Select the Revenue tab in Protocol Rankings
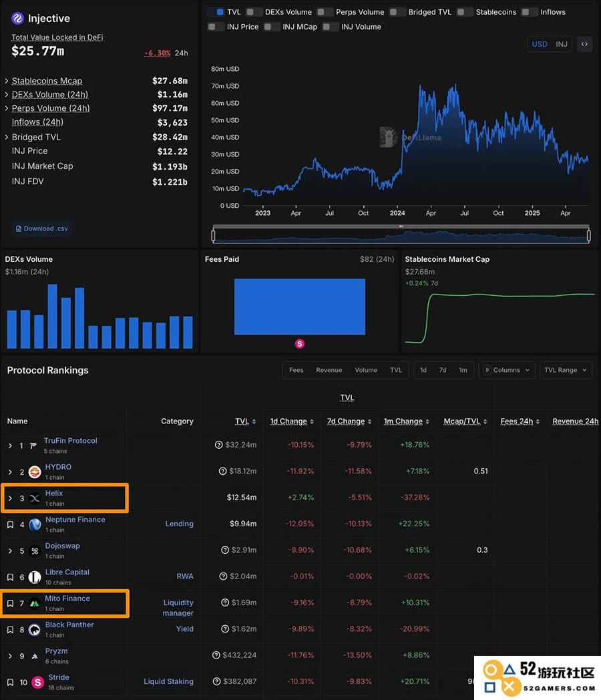This screenshot has height=700, width=601. 329,370
